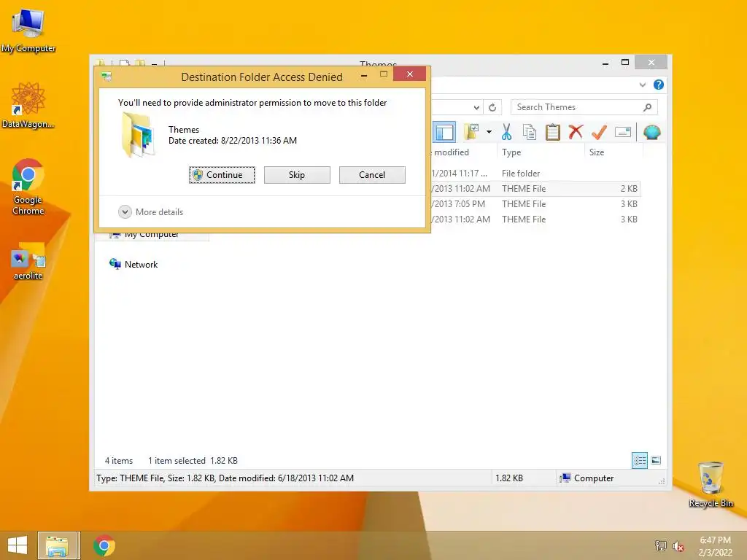Open the Windows Start button
The width and height of the screenshot is (747, 560).
point(18,545)
